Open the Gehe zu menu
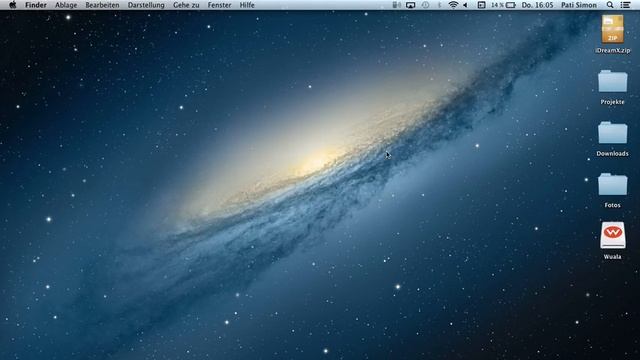 186,5
